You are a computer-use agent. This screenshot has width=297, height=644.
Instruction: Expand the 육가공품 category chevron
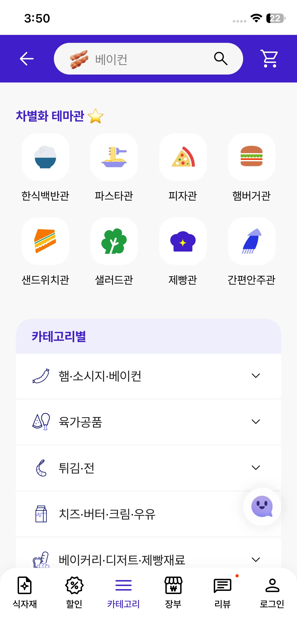click(256, 422)
